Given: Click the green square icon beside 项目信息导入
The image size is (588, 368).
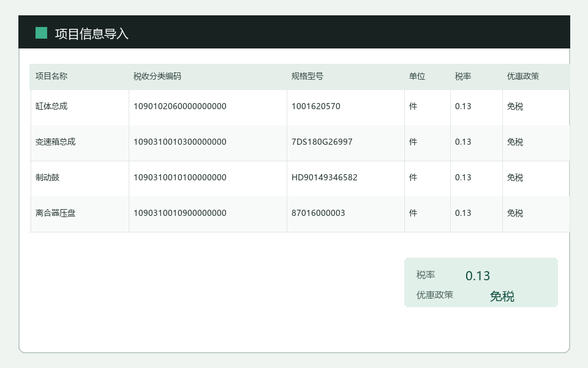Looking at the screenshot, I should point(41,33).
